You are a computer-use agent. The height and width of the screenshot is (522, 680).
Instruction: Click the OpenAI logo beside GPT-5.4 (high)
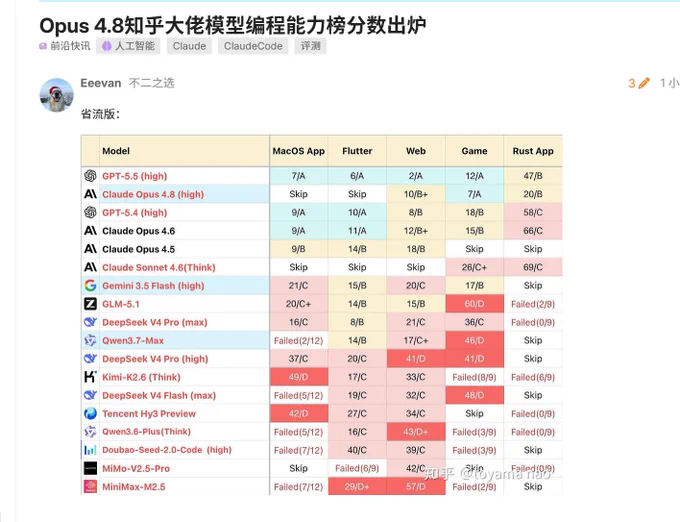(x=90, y=212)
